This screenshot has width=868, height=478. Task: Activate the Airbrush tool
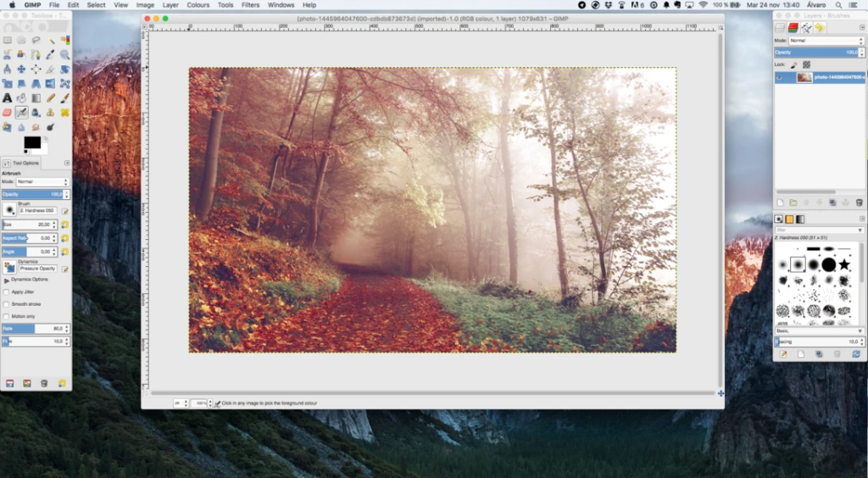[x=22, y=112]
